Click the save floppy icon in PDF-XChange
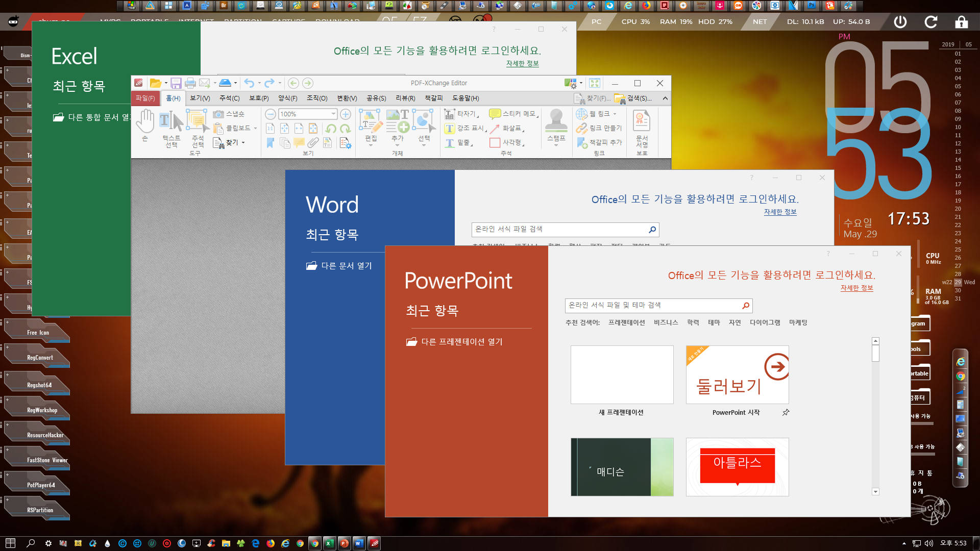This screenshot has height=551, width=980. pos(176,83)
